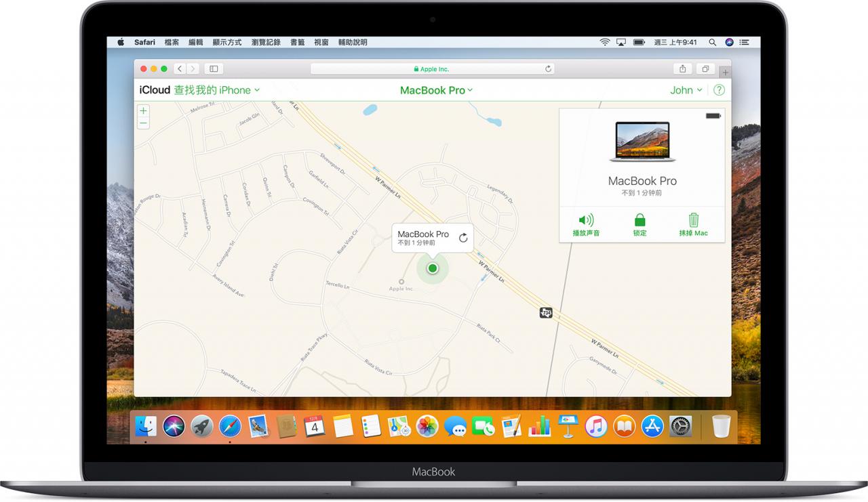Open Keynote in the Dock
This screenshot has height=502, width=868.
click(x=568, y=426)
